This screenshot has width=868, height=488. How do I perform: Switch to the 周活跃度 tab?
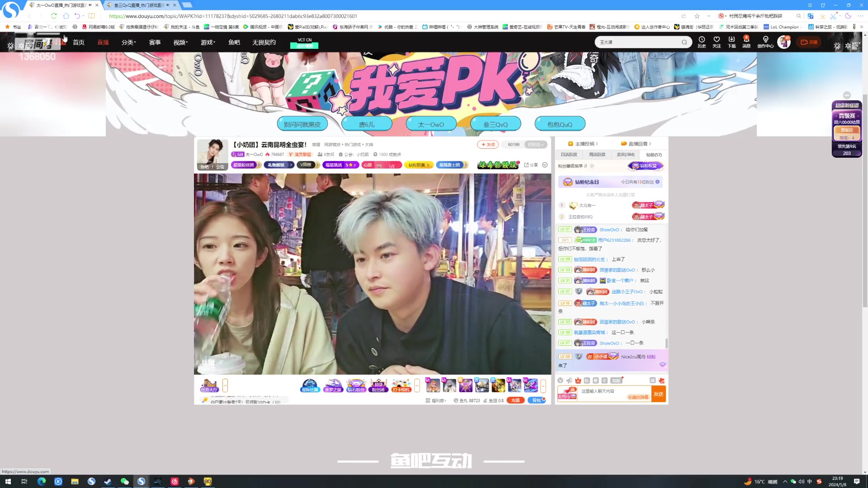click(597, 155)
